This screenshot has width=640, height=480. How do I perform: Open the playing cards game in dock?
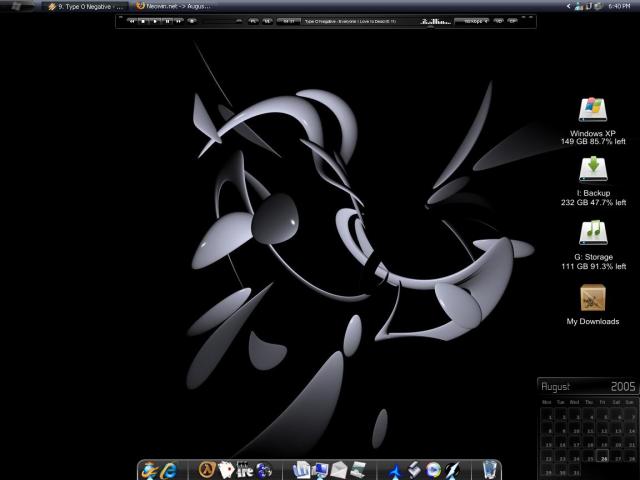click(226, 470)
